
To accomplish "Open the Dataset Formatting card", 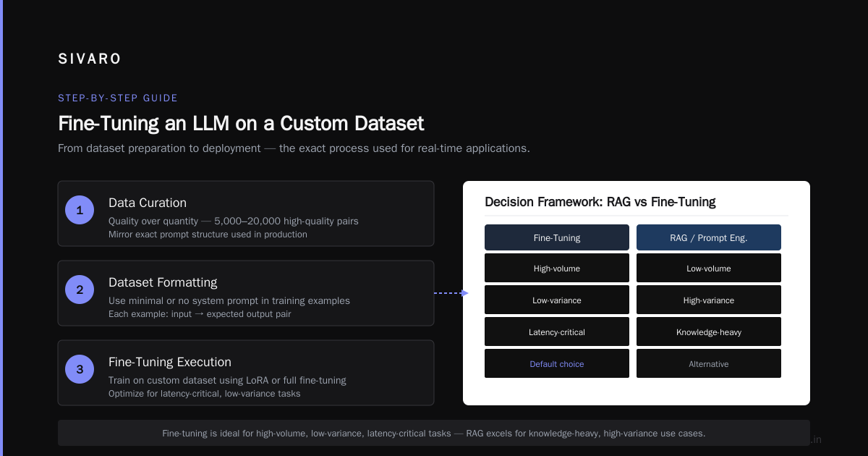I will point(246,293).
